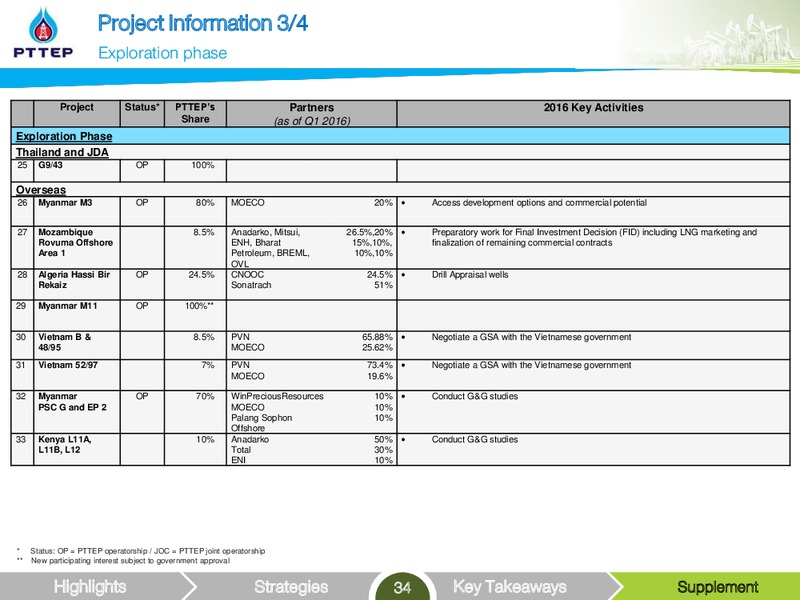The image size is (800, 600).
Task: Click the 100%** share of Myanmar M11
Action: [x=199, y=306]
